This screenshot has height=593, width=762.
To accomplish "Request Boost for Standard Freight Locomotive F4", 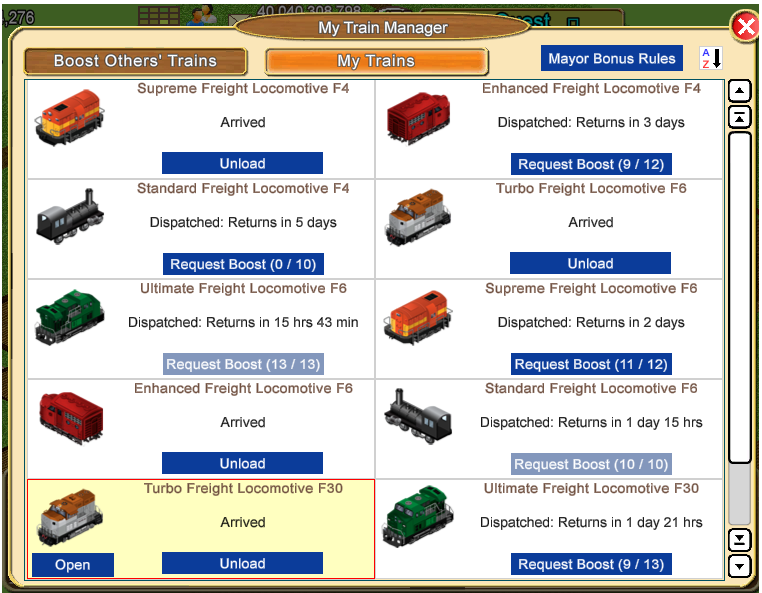I will (x=243, y=264).
